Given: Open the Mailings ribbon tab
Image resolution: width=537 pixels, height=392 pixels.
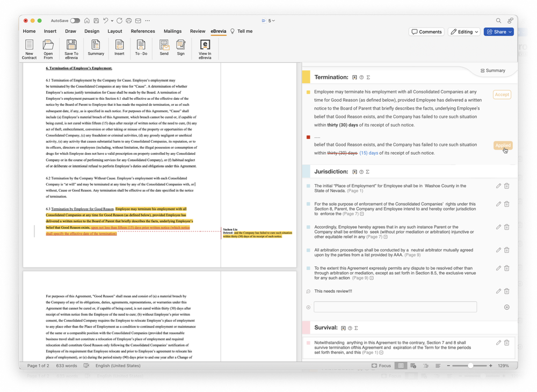Looking at the screenshot, I should click(x=172, y=31).
